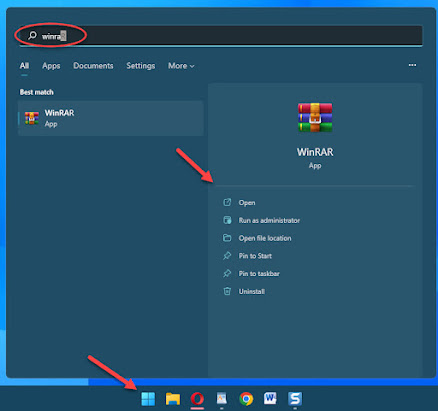438x411 pixels.
Task: Open the Snagit app on taskbar
Action: pyautogui.click(x=295, y=399)
